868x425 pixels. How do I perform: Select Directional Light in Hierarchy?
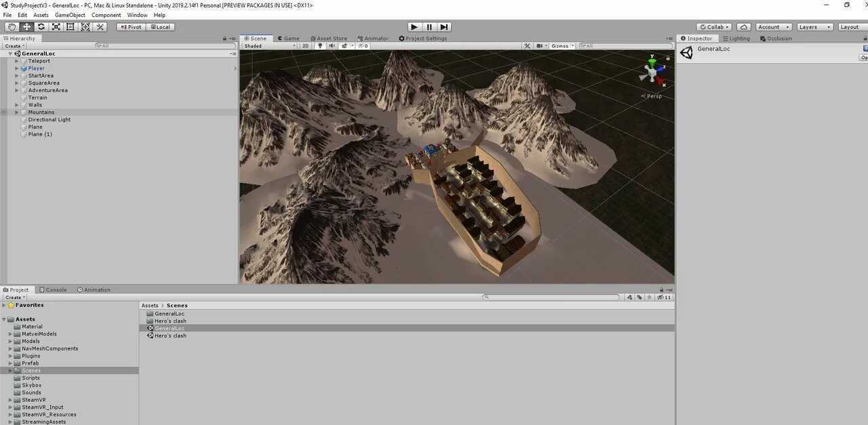(50, 120)
